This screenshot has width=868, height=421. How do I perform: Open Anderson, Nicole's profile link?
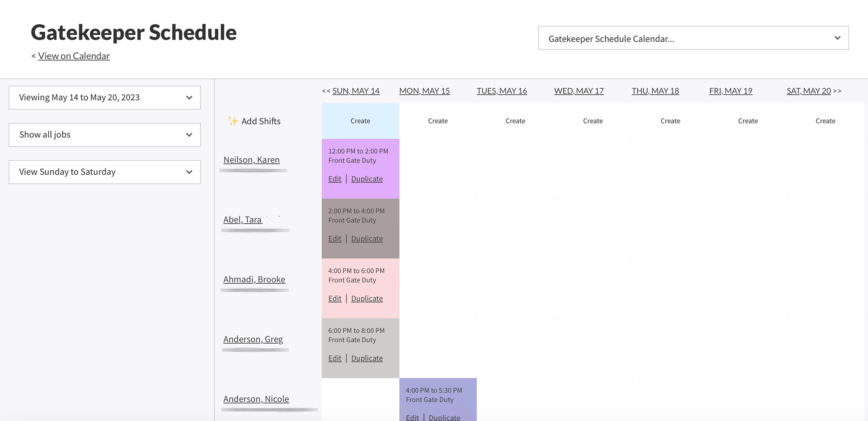click(256, 399)
